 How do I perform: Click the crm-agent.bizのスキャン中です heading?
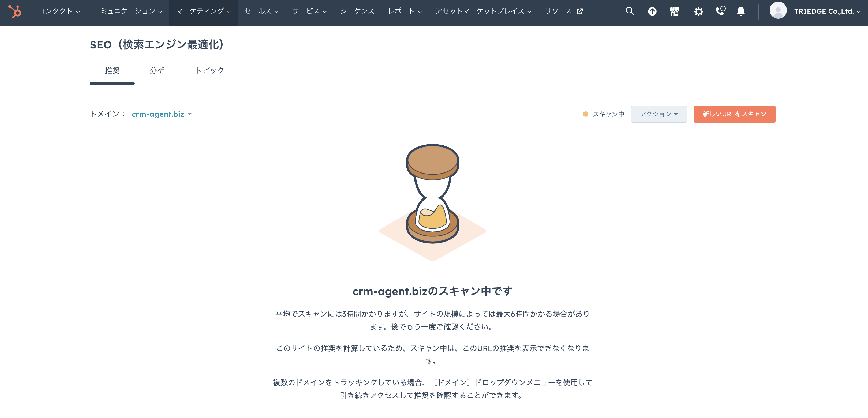[432, 291]
